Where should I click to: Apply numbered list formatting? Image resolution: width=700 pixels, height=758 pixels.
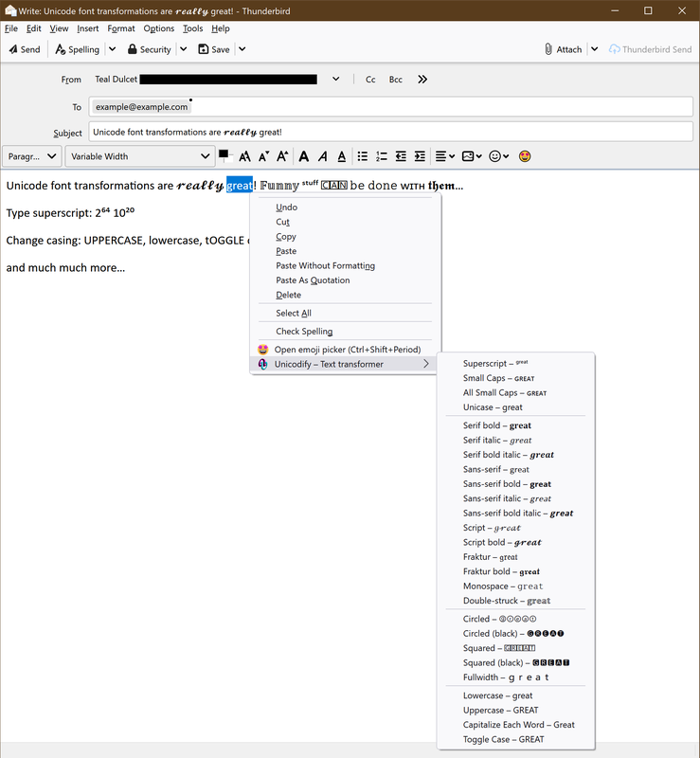click(382, 156)
